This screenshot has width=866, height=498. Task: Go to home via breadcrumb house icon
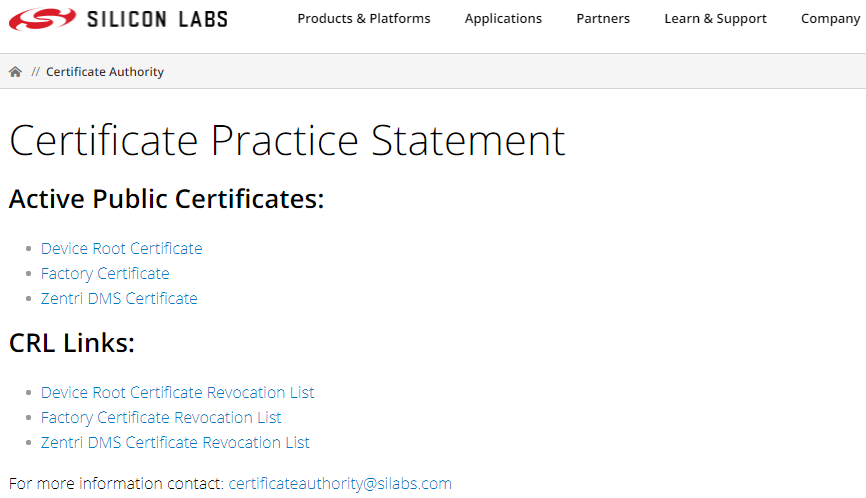pyautogui.click(x=15, y=72)
